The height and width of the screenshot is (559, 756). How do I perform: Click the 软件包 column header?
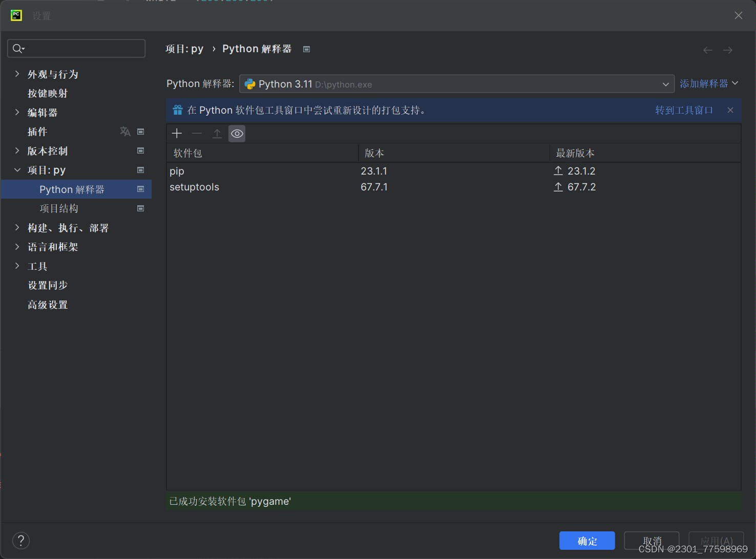(x=262, y=153)
